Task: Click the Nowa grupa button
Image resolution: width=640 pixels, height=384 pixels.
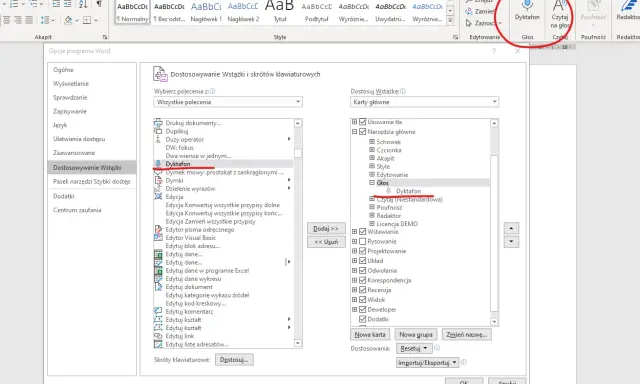Action: click(416, 335)
